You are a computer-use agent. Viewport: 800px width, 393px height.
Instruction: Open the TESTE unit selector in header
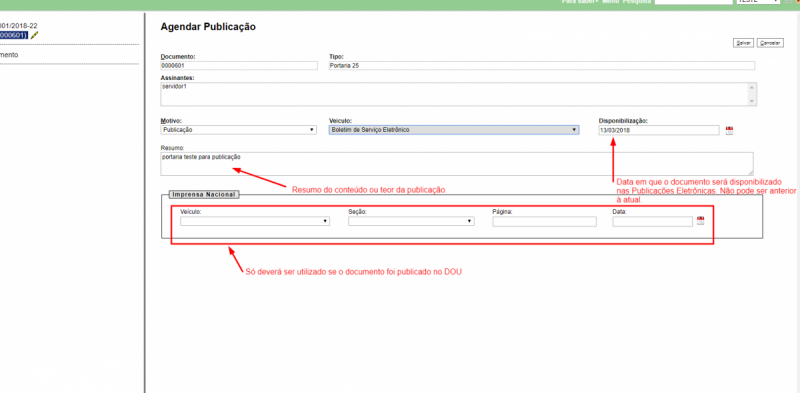tap(758, 2)
